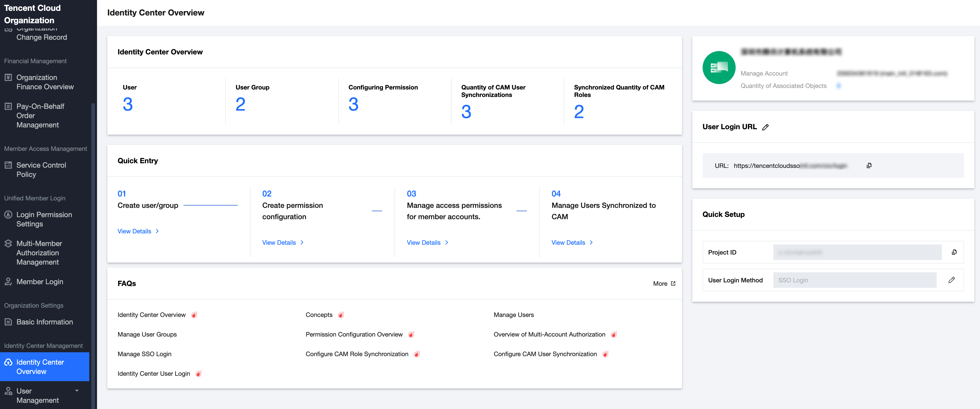Click the SSO Login method field
The image size is (980, 409).
tap(854, 280)
